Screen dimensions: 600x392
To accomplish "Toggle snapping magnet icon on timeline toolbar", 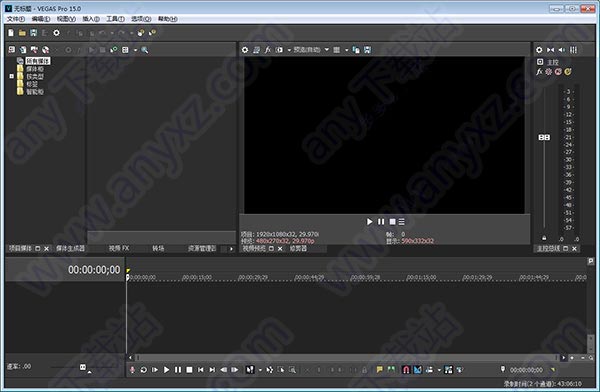I will (406, 369).
